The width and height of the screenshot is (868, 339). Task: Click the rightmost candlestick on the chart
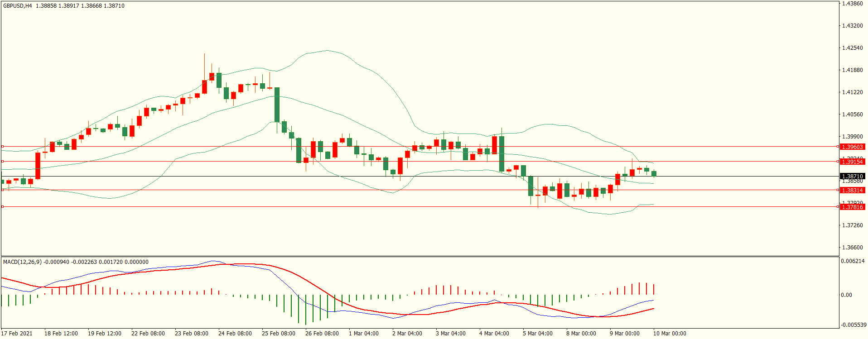point(654,173)
